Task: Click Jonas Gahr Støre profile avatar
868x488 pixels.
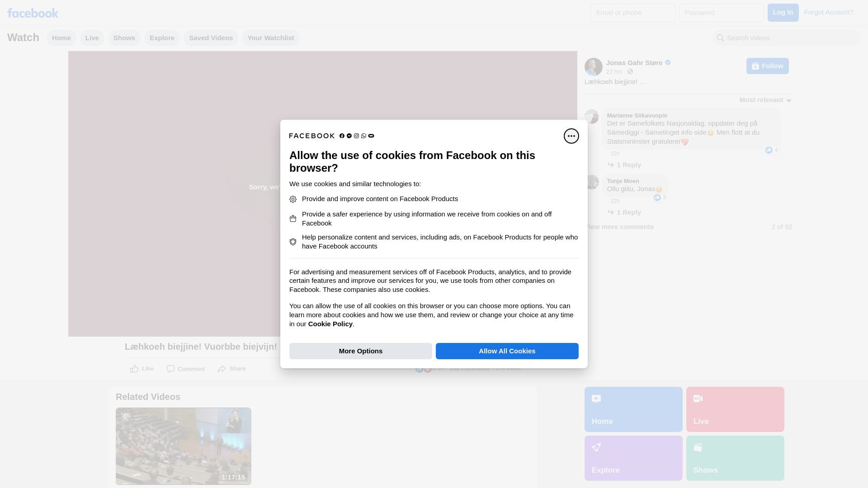Action: [x=593, y=67]
